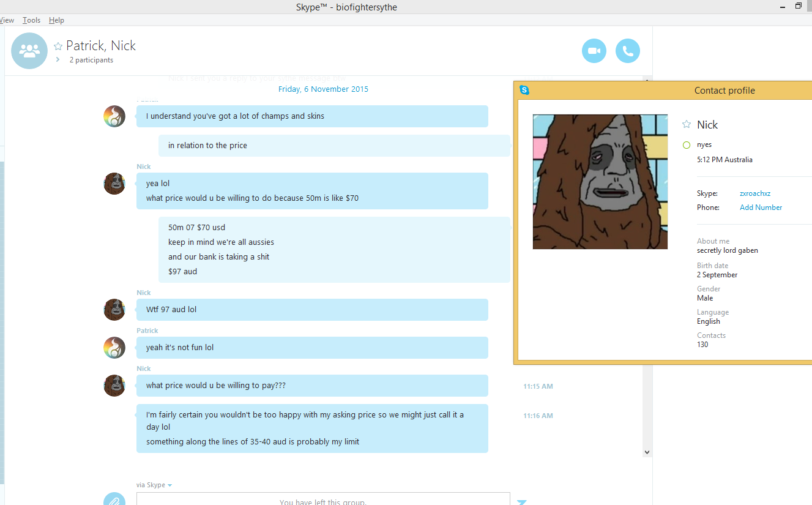
Task: Click the message input field
Action: (323, 499)
